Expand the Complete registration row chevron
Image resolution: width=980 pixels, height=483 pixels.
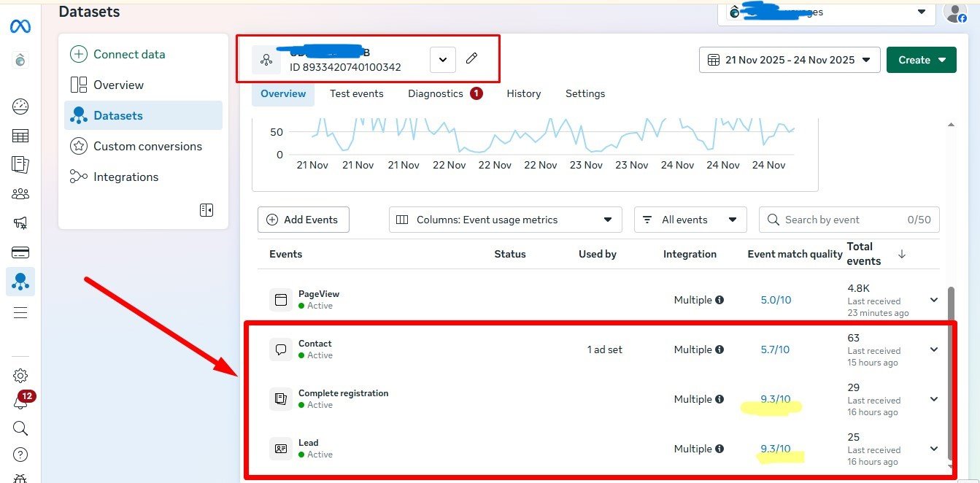[x=934, y=399]
